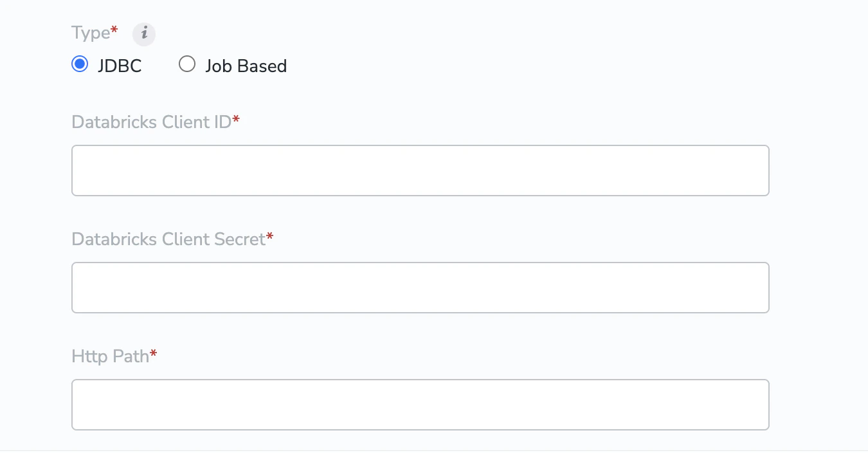Activate the Client Secret text box
Screen dimensions: 868x462
tap(420, 288)
